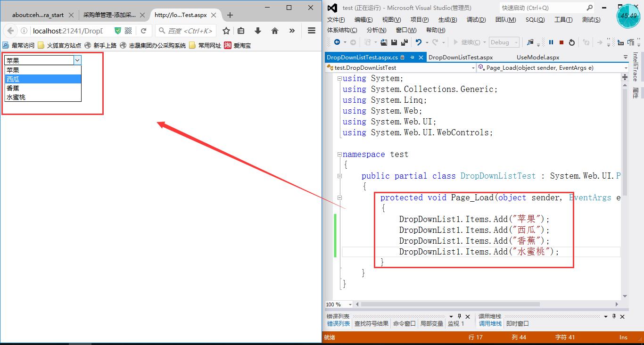Click the Visual Studio logo icon
The image size is (644, 345).
(332, 8)
